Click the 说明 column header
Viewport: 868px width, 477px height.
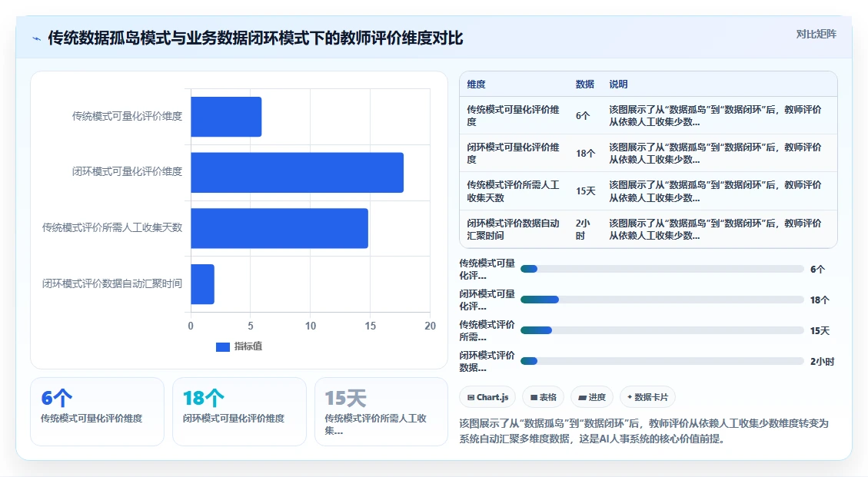click(x=618, y=84)
